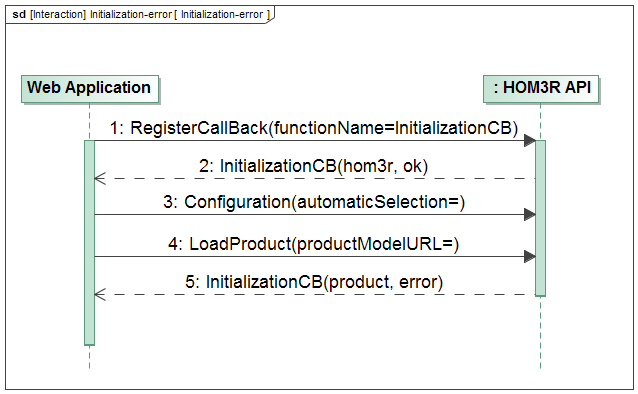Select the Web Application lifeline header
This screenshot has height=394, width=638.
click(90, 89)
